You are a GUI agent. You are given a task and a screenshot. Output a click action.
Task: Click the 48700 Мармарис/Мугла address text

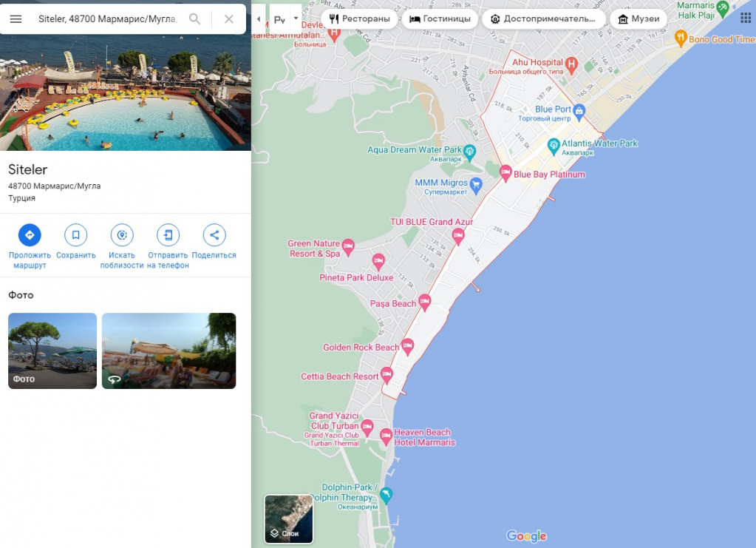pos(55,186)
